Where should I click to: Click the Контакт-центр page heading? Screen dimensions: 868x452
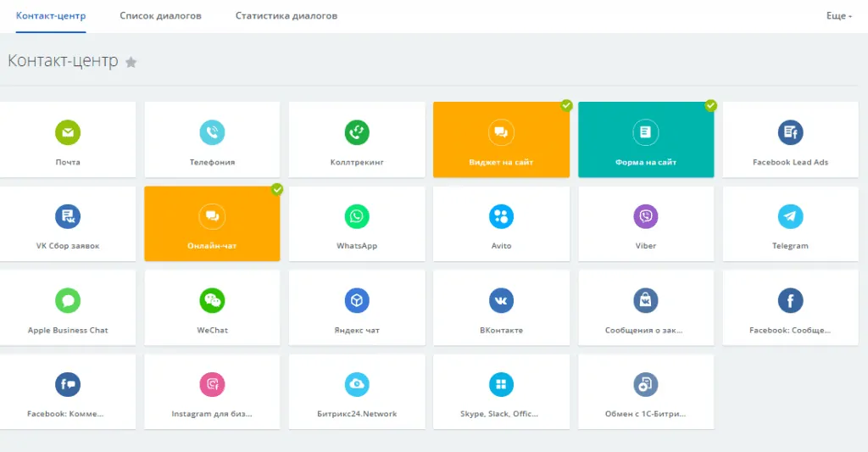click(63, 60)
